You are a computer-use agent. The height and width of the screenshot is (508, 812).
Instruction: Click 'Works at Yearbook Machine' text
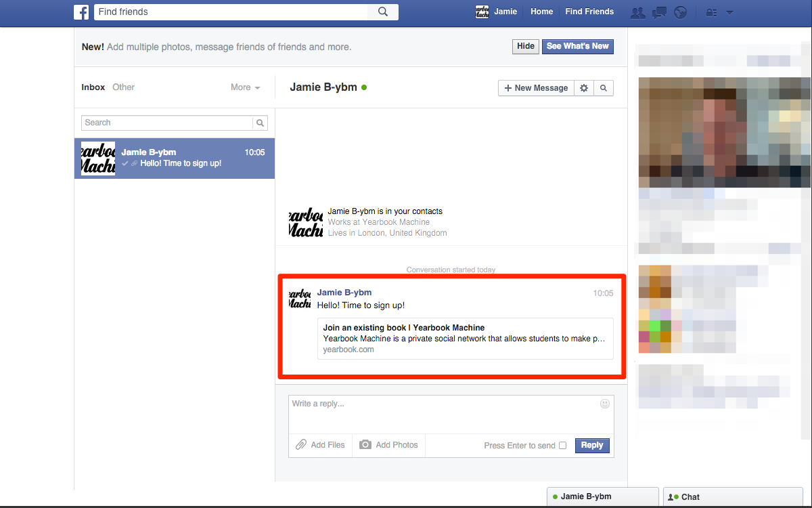pyautogui.click(x=379, y=222)
